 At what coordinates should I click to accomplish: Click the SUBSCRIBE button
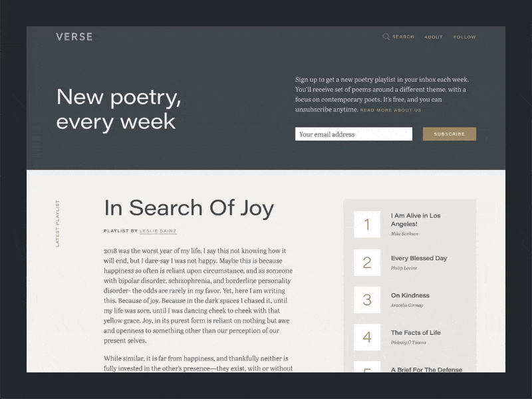[449, 134]
